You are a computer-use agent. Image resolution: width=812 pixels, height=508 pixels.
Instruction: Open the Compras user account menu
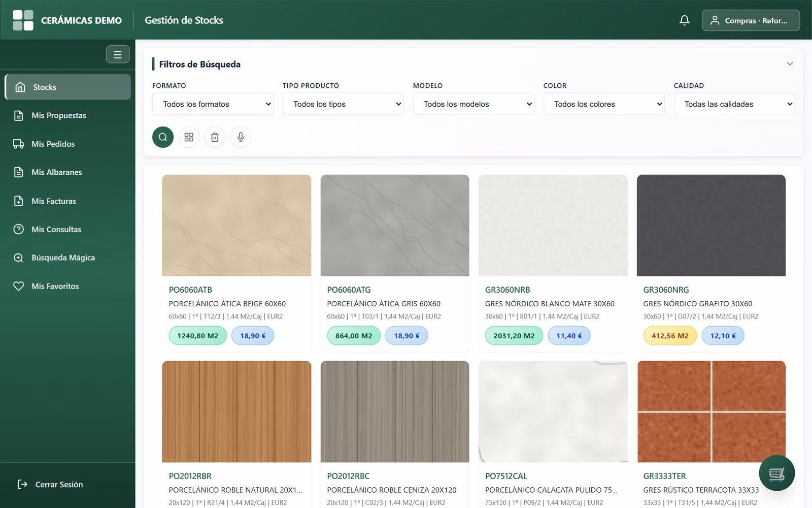click(751, 20)
